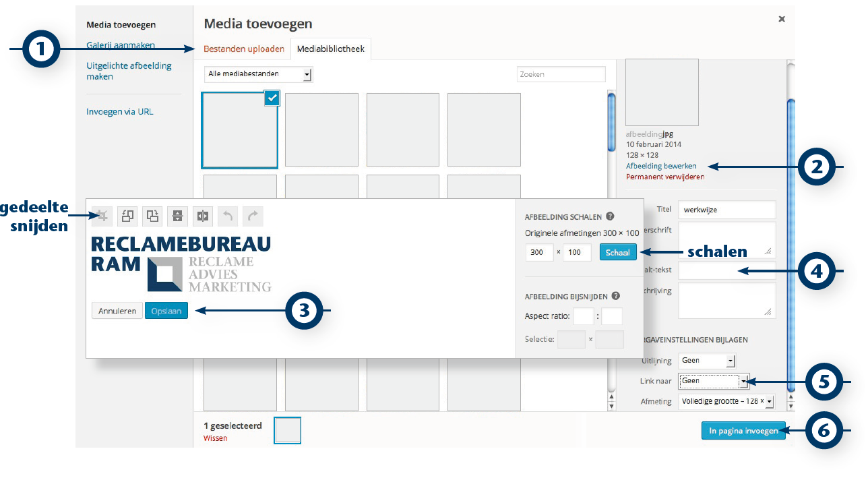This screenshot has width=868, height=478.
Task: Click the Opslaan button
Action: pos(166,311)
